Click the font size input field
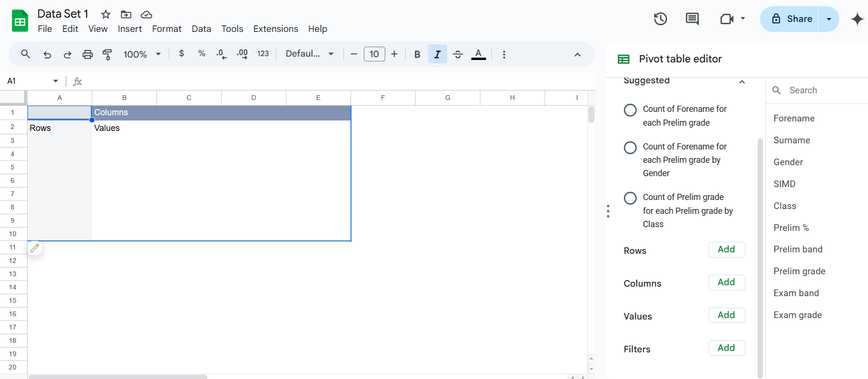The width and height of the screenshot is (868, 379). point(374,54)
